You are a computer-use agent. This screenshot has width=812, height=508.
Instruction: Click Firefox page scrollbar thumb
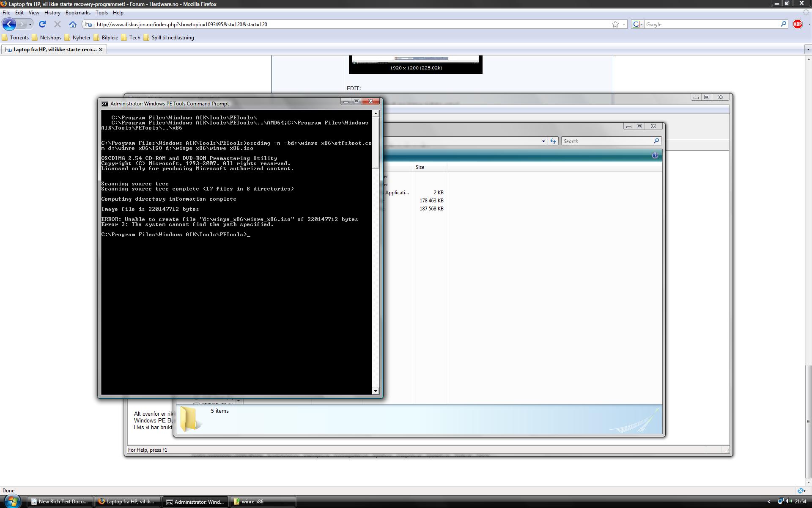808,421
